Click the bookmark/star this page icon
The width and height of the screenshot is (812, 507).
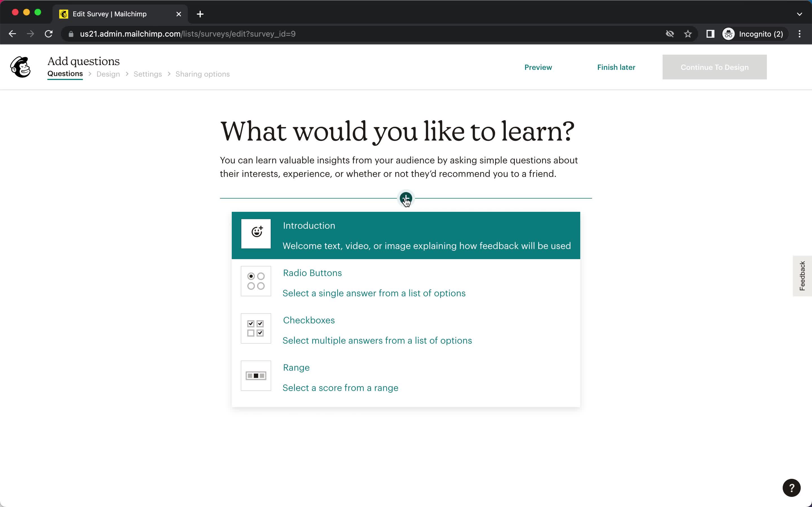[689, 33]
